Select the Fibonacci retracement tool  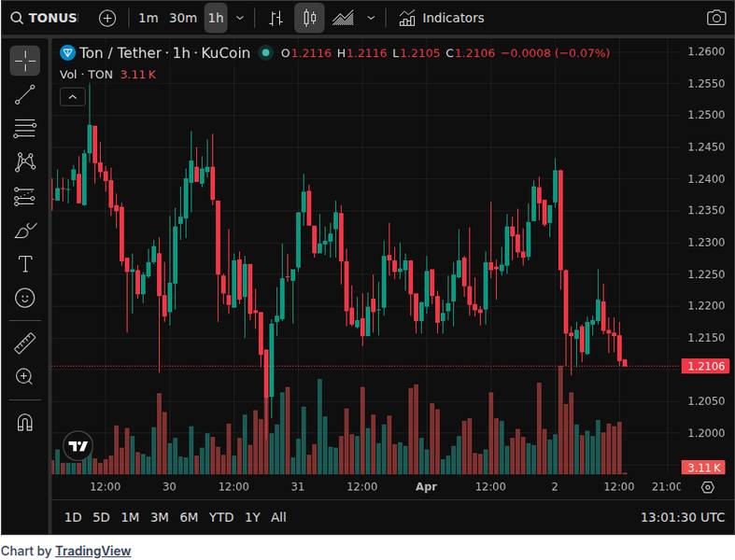(x=25, y=129)
